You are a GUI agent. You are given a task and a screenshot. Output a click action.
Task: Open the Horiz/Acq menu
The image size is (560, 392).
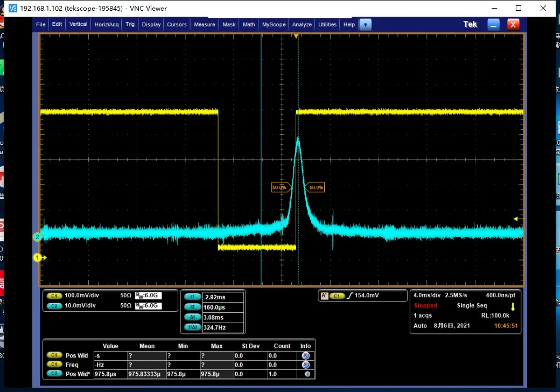(x=107, y=24)
